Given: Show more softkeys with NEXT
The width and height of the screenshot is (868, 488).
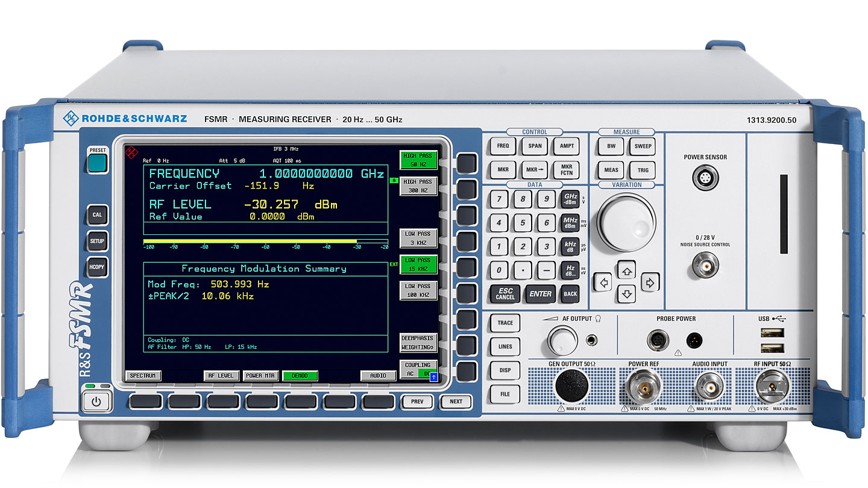Looking at the screenshot, I should (456, 401).
